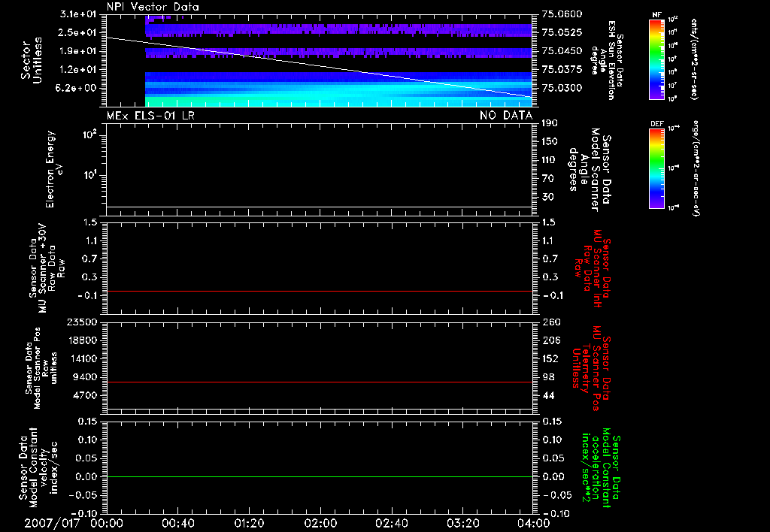This screenshot has height=532, width=770.
Task: Click the '6.2e+00' sector tick value
Action: (x=77, y=88)
